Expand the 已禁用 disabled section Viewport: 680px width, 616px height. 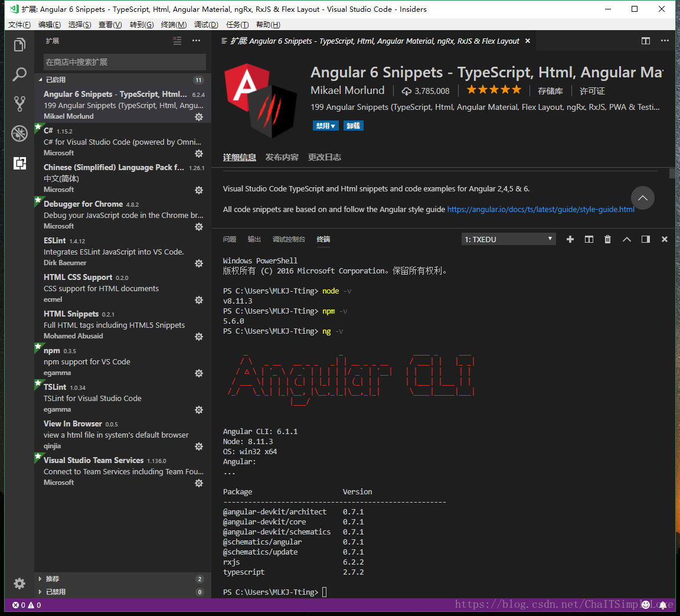(x=123, y=592)
